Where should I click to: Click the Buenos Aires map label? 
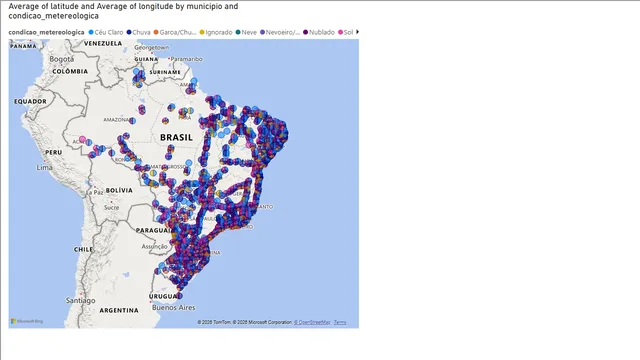point(174,308)
